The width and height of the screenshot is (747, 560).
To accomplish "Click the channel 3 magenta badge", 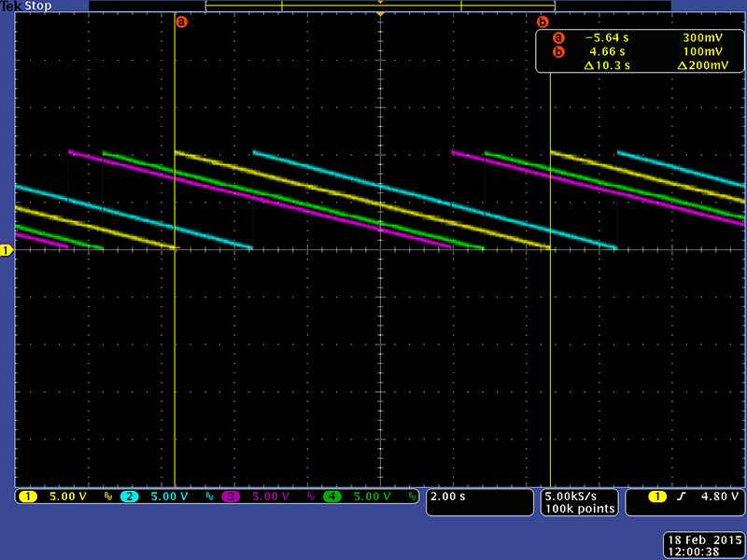I will 231,497.
